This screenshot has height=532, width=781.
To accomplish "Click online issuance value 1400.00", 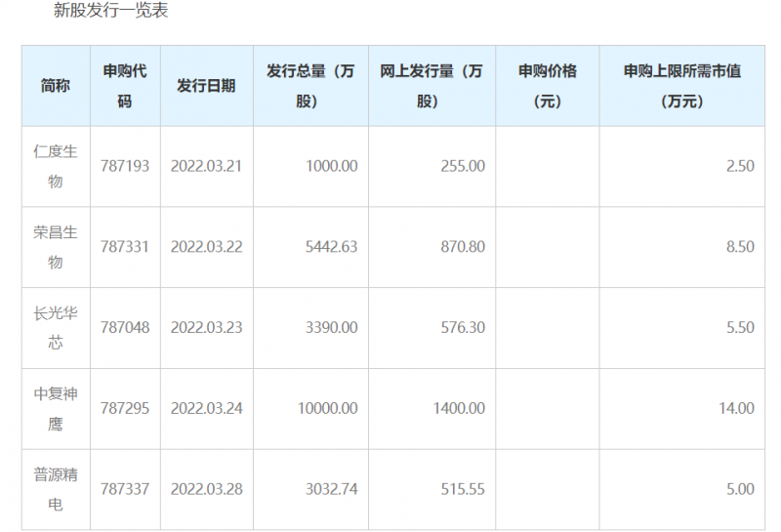I will [x=459, y=408].
